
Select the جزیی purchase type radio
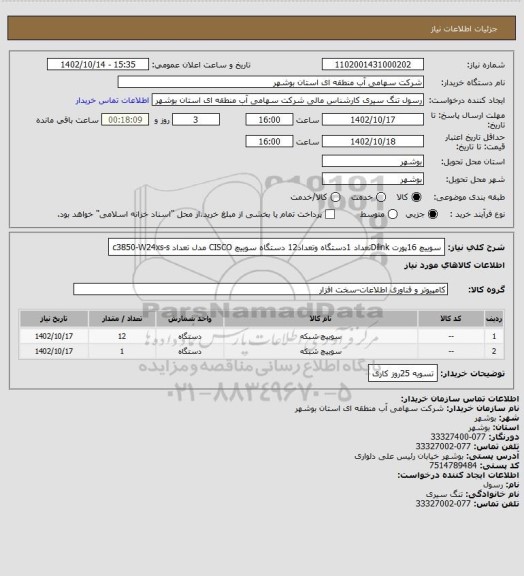click(x=433, y=214)
